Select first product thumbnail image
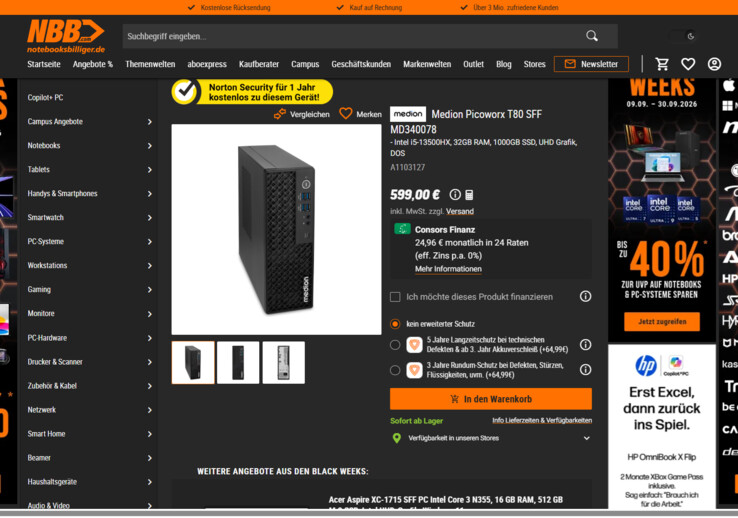738x518 pixels. point(193,363)
